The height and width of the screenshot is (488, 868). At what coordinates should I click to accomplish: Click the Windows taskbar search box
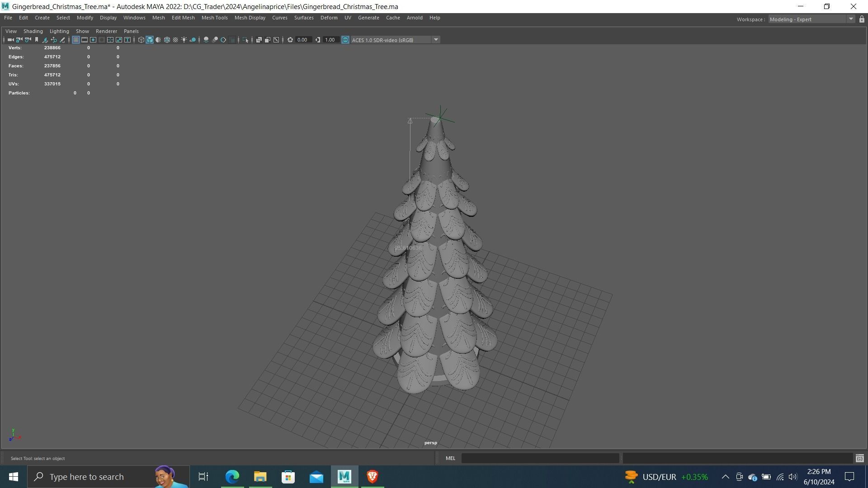coord(108,477)
